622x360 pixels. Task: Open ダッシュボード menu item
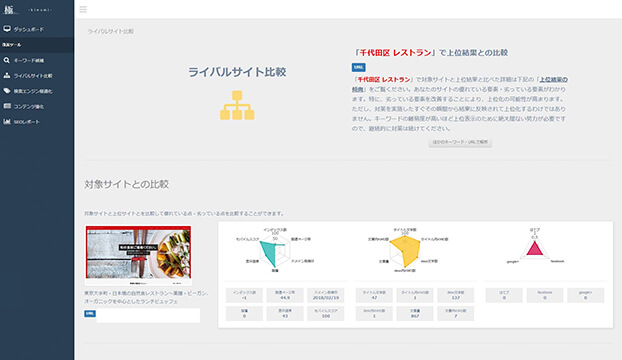pos(29,29)
